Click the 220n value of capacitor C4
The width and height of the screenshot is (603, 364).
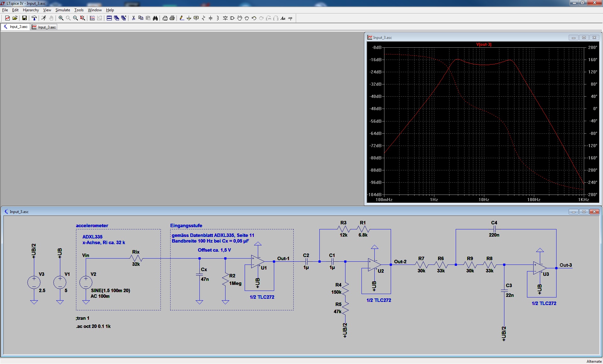tap(494, 235)
